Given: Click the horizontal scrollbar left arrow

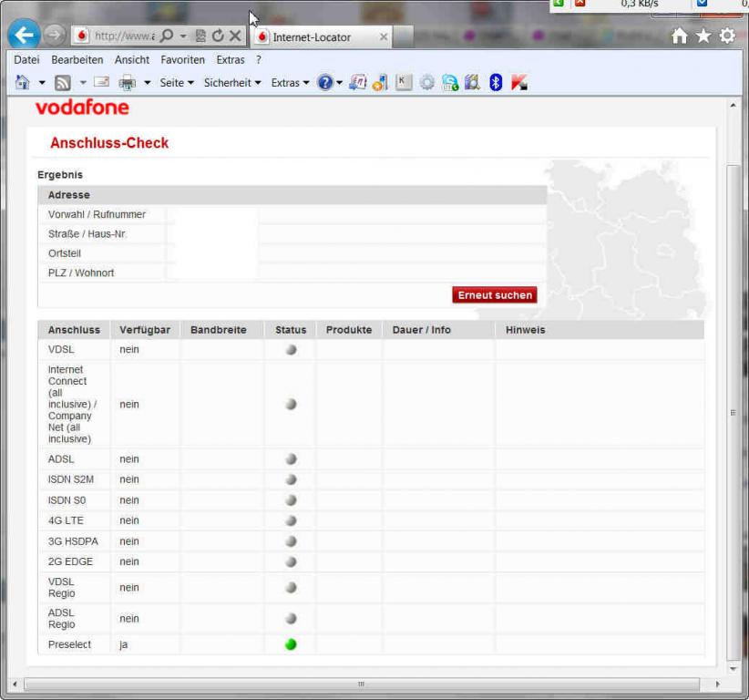Looking at the screenshot, I should (x=15, y=684).
